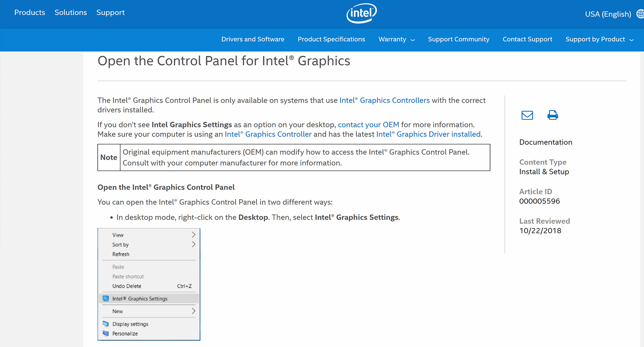Open Product Specifications tab
The width and height of the screenshot is (644, 347).
pyautogui.click(x=331, y=39)
